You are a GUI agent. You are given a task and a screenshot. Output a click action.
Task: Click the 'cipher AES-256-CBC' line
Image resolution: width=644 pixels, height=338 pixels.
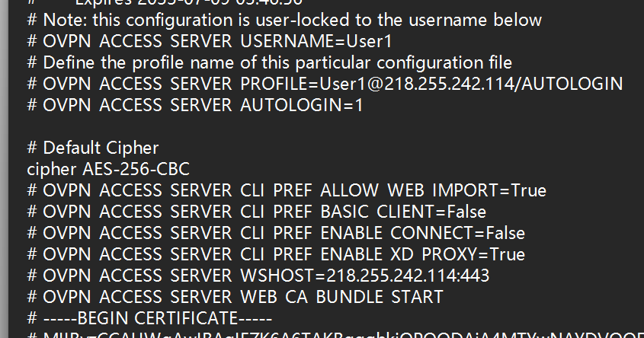(x=108, y=170)
